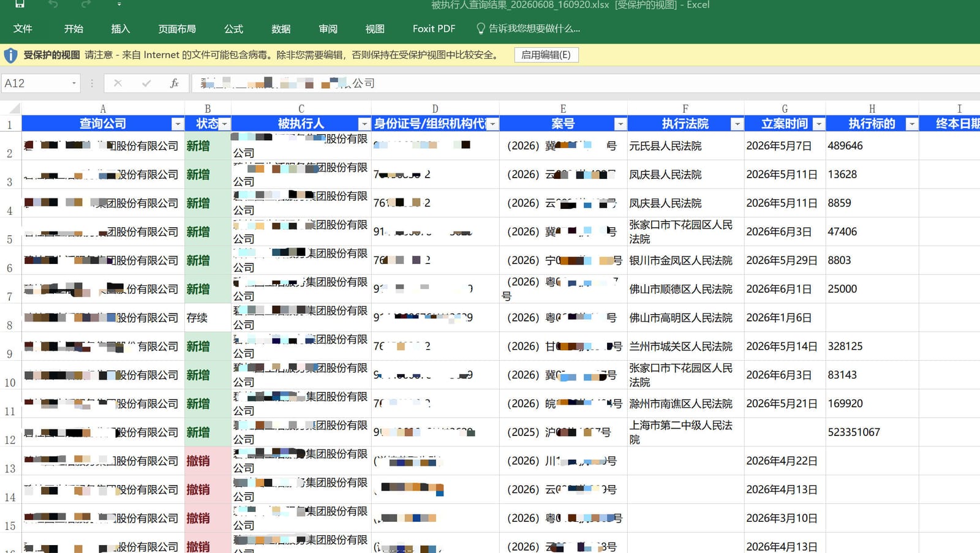This screenshot has height=553, width=980.
Task: Click the 523351067 amount cell
Action: click(872, 432)
